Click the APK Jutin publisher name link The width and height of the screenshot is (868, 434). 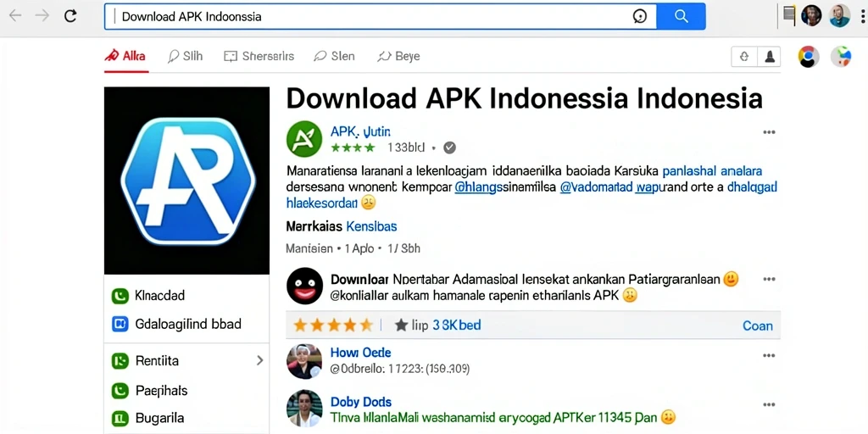pyautogui.click(x=360, y=131)
